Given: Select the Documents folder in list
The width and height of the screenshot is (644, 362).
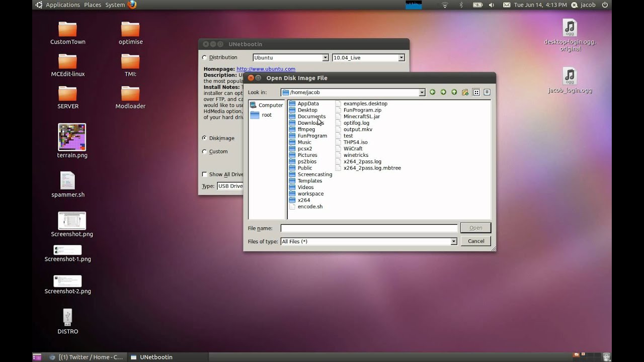Looking at the screenshot, I should pyautogui.click(x=307, y=116).
